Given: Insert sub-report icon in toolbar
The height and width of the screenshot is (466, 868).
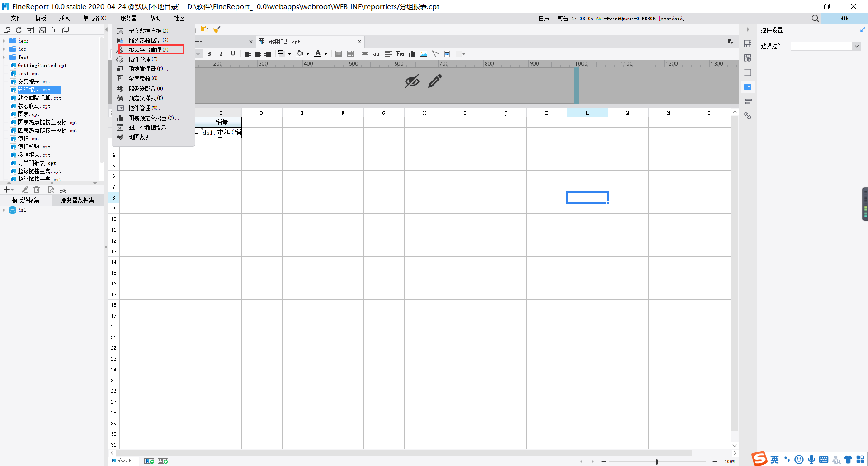Looking at the screenshot, I should [x=447, y=54].
